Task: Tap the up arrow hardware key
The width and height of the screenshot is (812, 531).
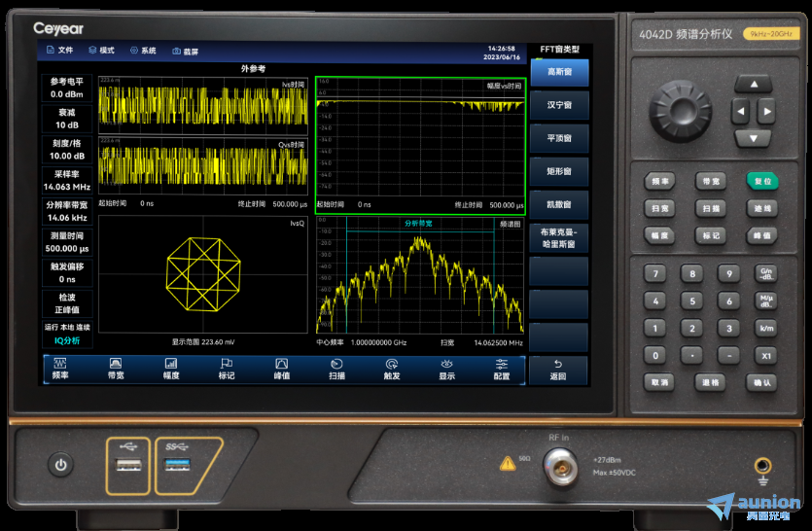Action: click(754, 84)
